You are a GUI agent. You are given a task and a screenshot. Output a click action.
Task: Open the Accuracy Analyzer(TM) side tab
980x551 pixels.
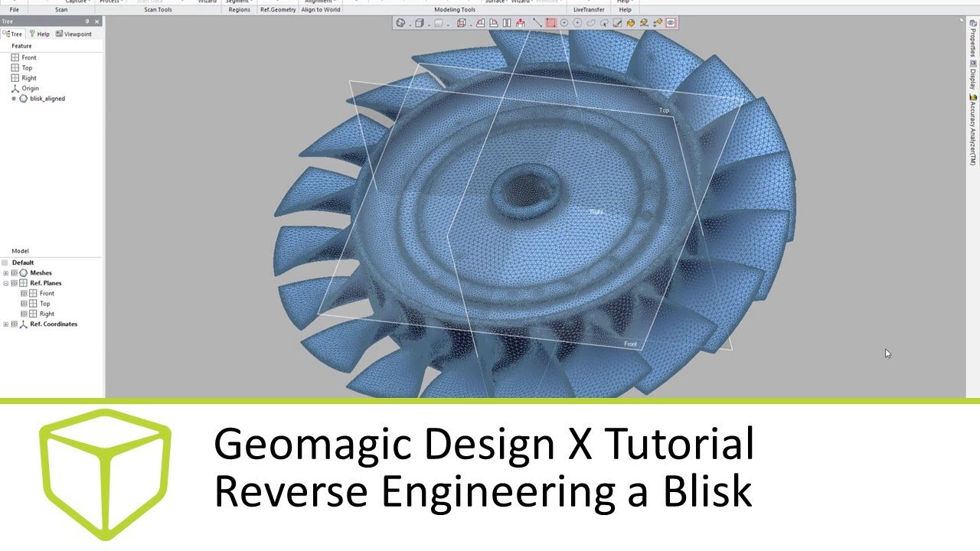972,130
